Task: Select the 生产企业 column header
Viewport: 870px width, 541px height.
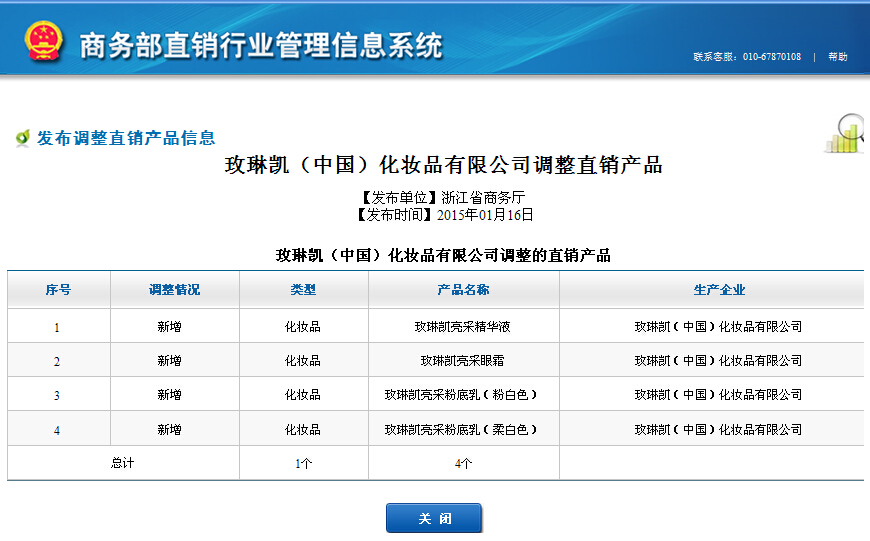Action: pyautogui.click(x=719, y=290)
